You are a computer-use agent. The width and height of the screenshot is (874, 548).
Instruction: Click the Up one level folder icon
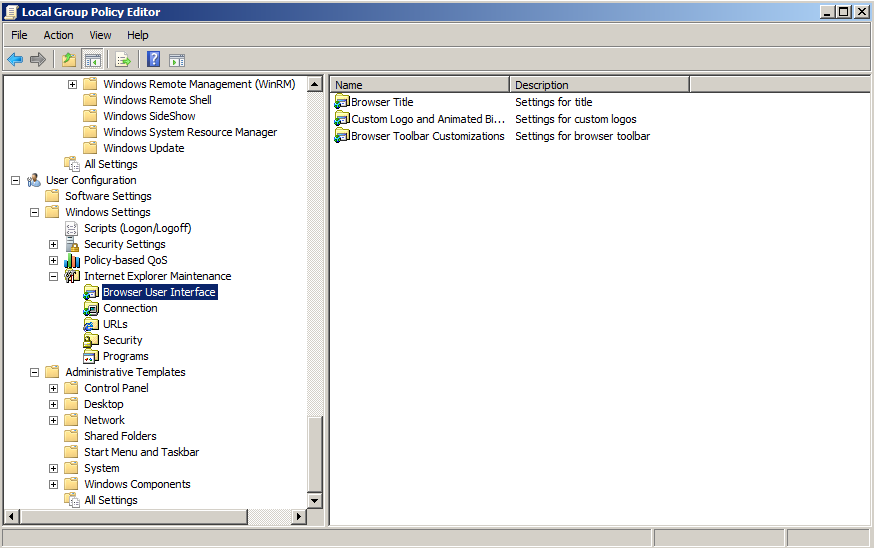pos(69,59)
